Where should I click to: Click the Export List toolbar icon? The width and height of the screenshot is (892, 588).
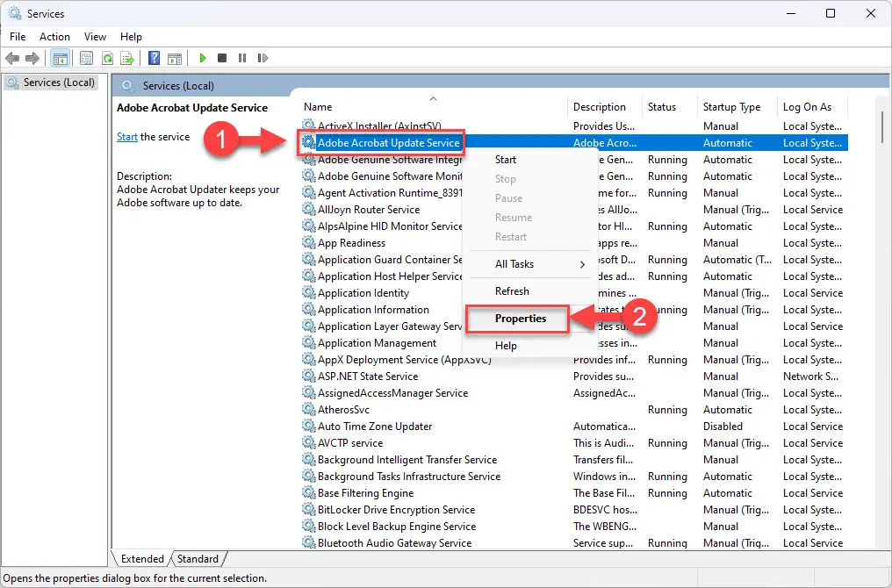click(127, 58)
